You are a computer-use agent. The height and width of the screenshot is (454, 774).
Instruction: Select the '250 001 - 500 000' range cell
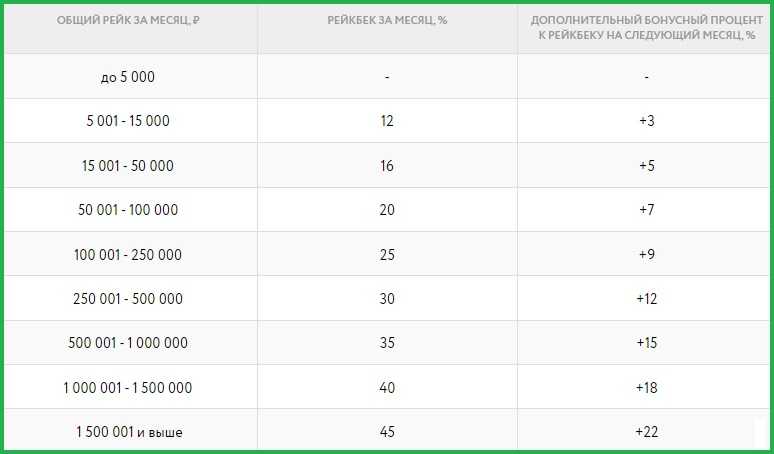pos(128,299)
